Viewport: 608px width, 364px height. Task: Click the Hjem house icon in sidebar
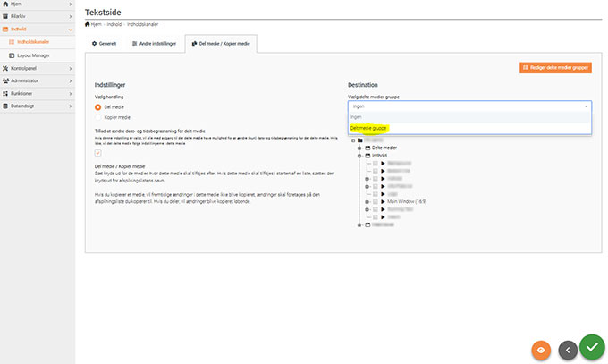tap(5, 4)
